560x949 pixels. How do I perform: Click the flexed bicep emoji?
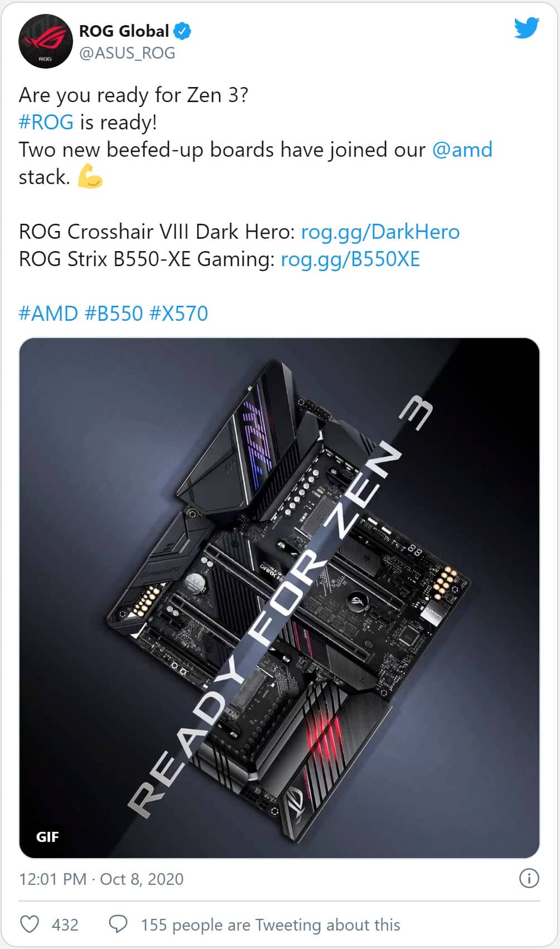click(x=90, y=176)
